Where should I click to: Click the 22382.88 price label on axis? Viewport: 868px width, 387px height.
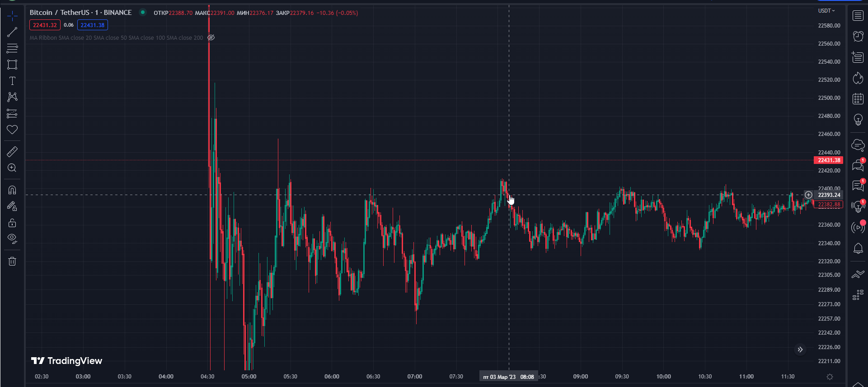[x=829, y=205]
